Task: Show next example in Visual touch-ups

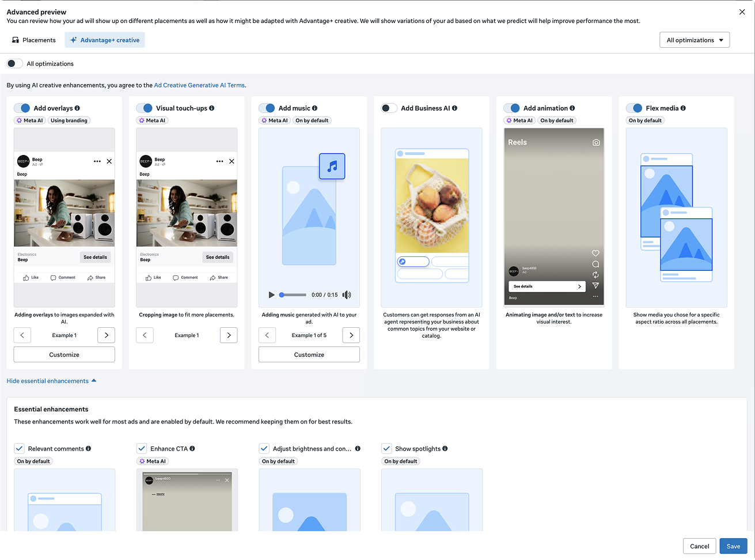Action: click(x=229, y=335)
